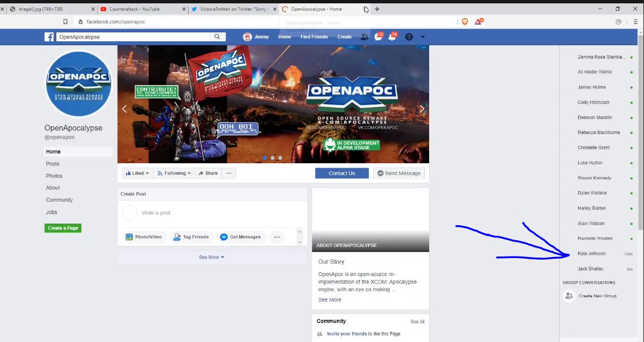Click See More under Our Story
Image resolution: width=644 pixels, height=342 pixels.
(x=329, y=300)
